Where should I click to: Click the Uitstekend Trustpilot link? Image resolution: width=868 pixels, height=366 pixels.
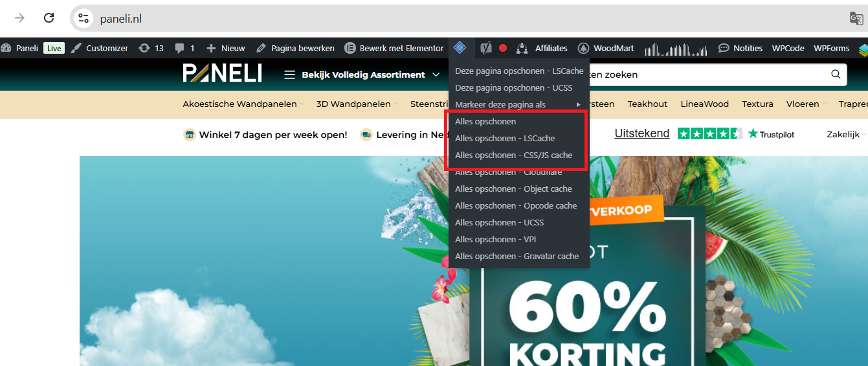[x=641, y=133]
